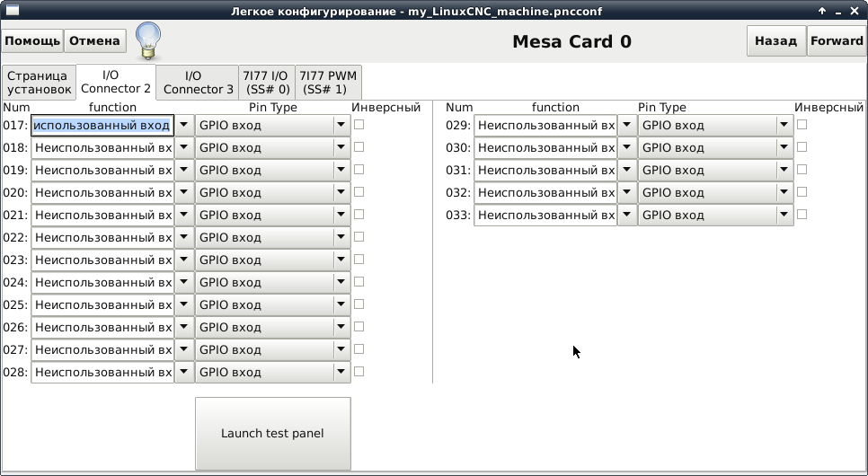
Task: Toggle Инверсный checkbox for pin 018
Action: point(359,146)
